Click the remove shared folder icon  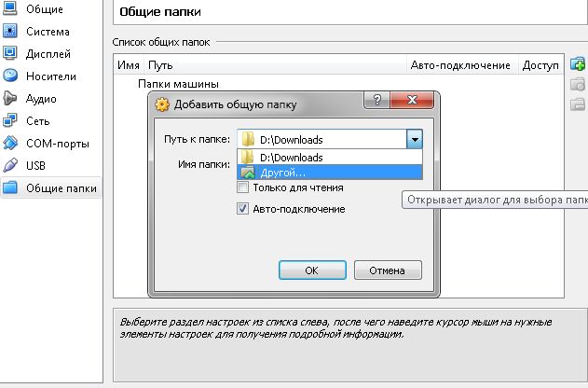577,104
